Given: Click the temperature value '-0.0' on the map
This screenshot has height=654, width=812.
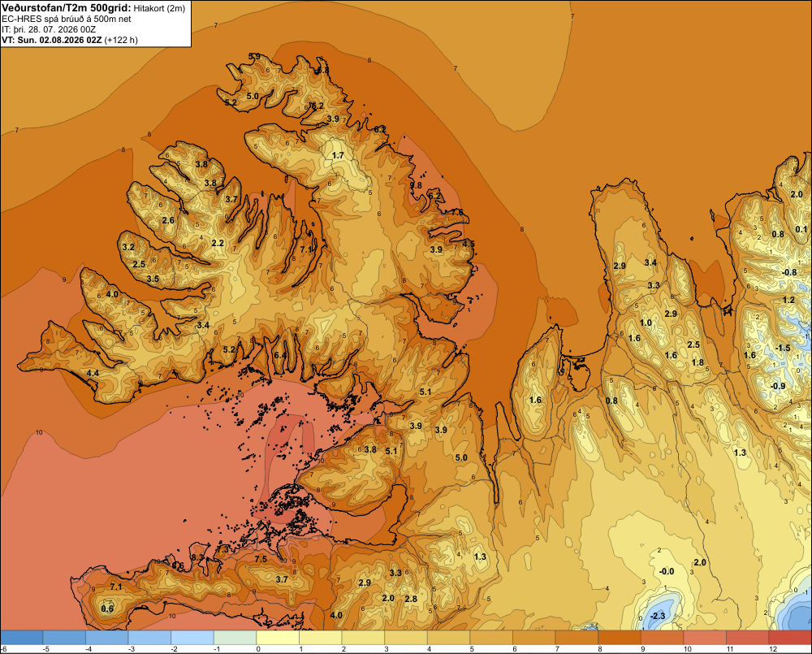Looking at the screenshot, I should click(667, 571).
